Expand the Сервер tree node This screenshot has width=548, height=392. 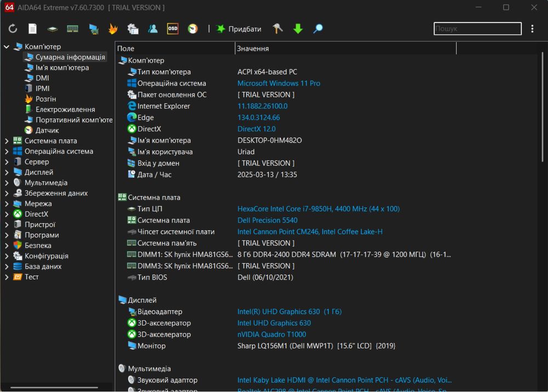click(6, 162)
